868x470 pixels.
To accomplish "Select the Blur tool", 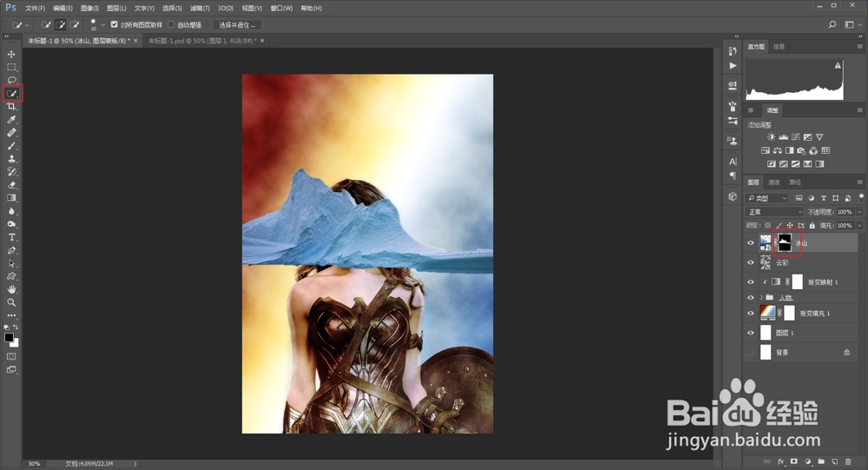I will 11,211.
